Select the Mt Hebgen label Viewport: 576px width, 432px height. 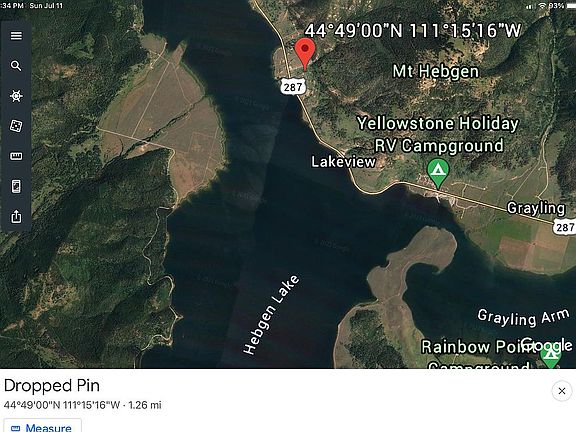tap(436, 71)
